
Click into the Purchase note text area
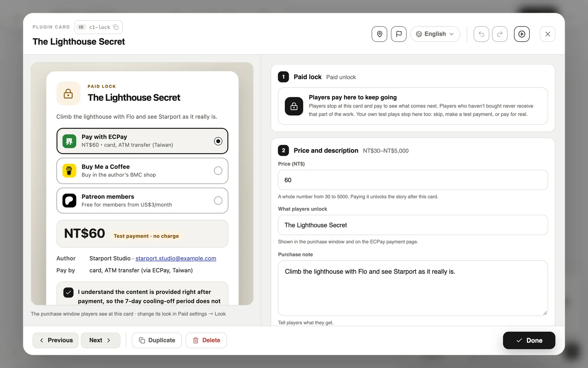click(413, 288)
